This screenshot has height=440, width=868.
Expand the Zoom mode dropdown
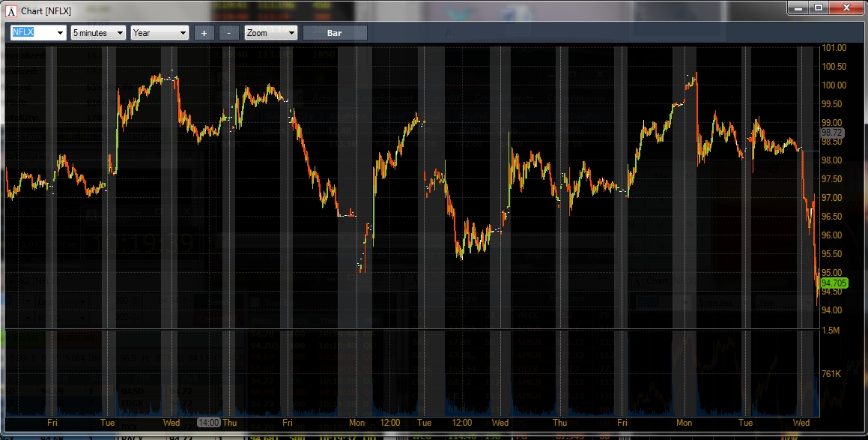(291, 33)
